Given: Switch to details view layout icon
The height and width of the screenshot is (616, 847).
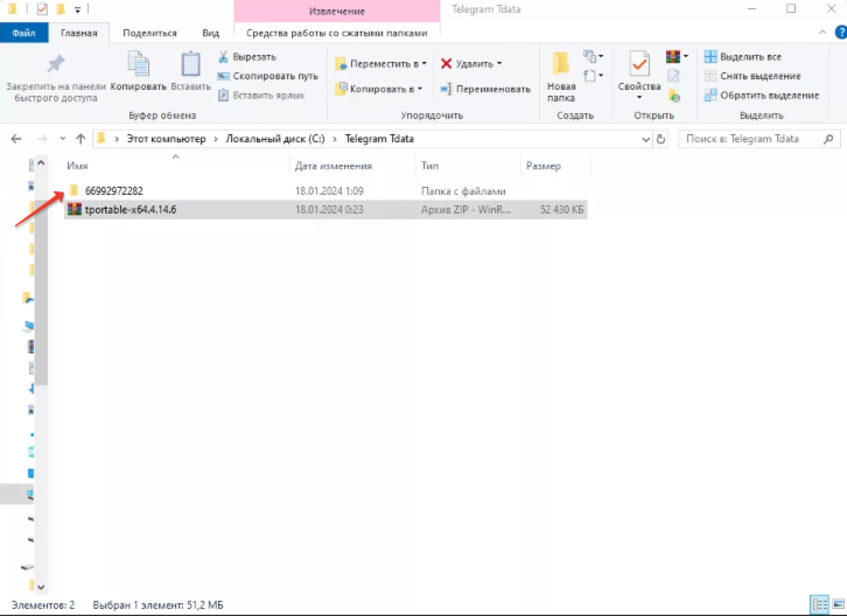Looking at the screenshot, I should [x=819, y=604].
